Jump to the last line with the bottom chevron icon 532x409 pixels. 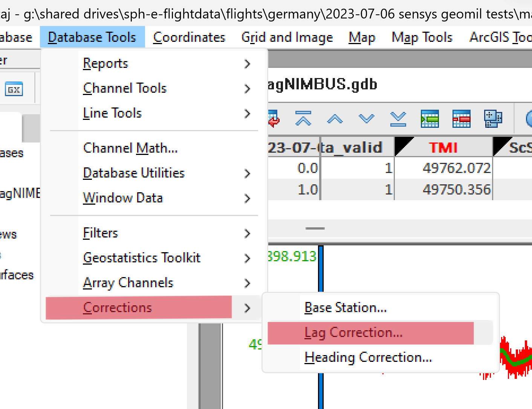(x=398, y=119)
